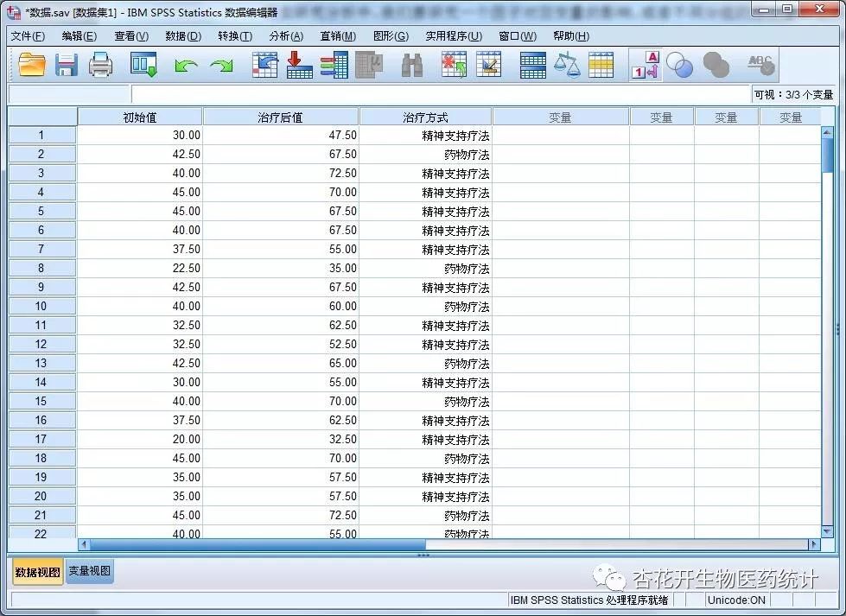Insert variable toolbar icon
Screen dimensions: 846x616
(x=489, y=65)
